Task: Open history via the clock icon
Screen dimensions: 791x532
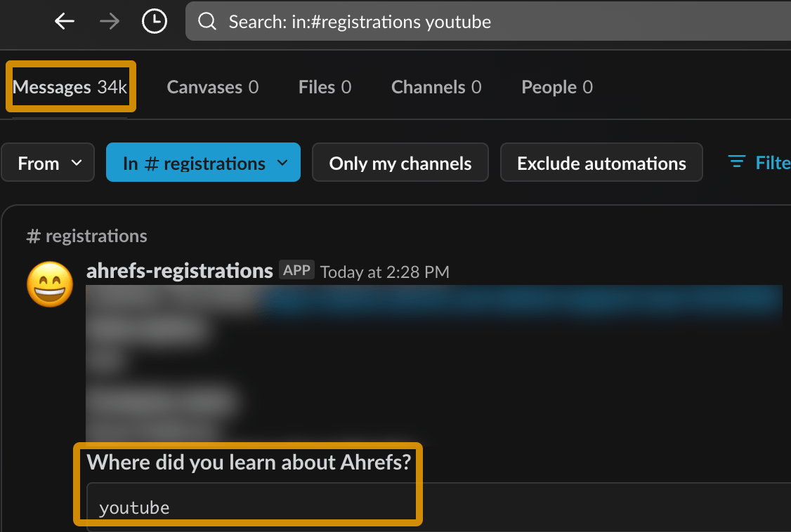Action: tap(155, 21)
